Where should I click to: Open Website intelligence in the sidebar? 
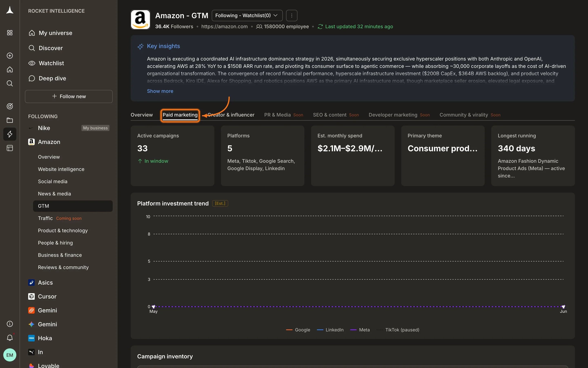pyautogui.click(x=61, y=169)
